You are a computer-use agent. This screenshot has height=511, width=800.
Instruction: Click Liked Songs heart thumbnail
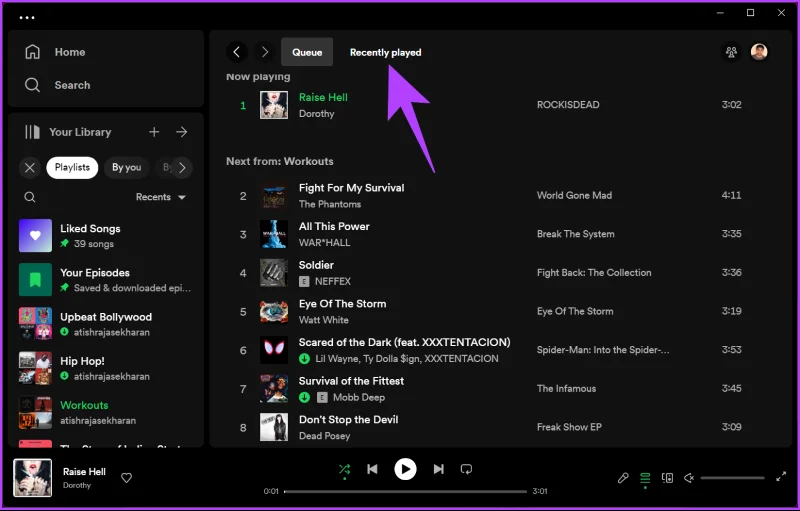tap(35, 236)
